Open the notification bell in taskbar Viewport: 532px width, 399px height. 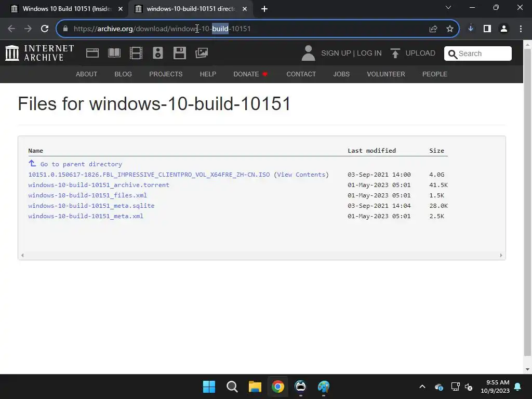[518, 387]
